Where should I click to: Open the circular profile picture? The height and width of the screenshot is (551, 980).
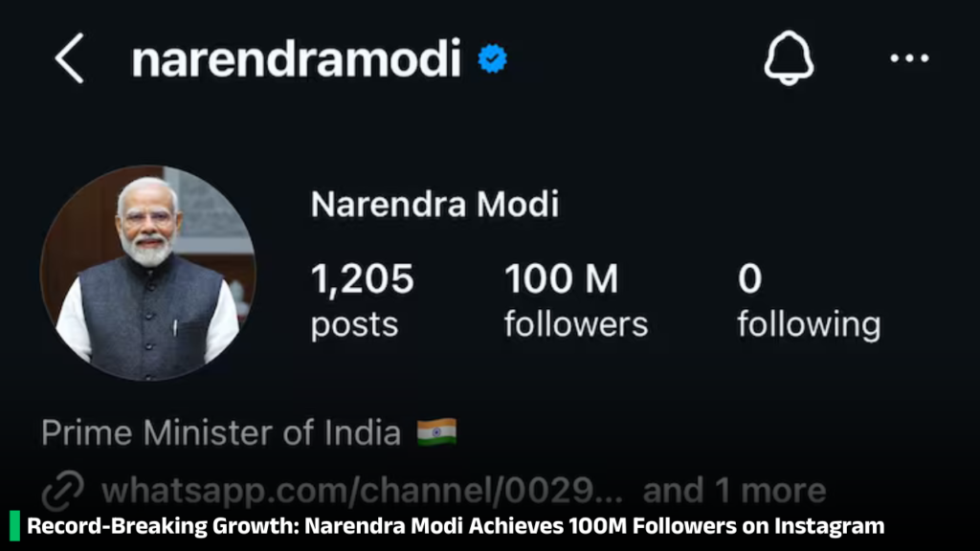pos(147,273)
